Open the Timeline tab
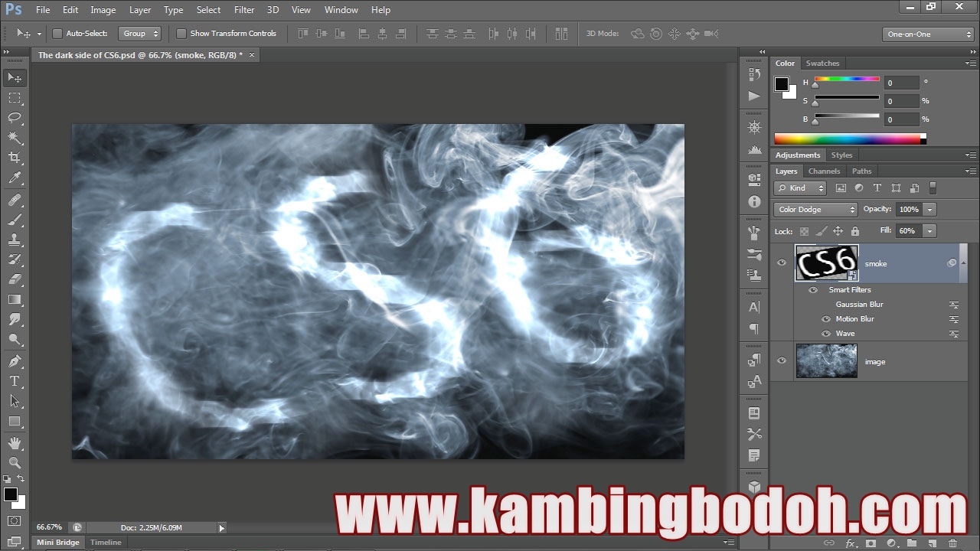980x551 pixels. 106,543
